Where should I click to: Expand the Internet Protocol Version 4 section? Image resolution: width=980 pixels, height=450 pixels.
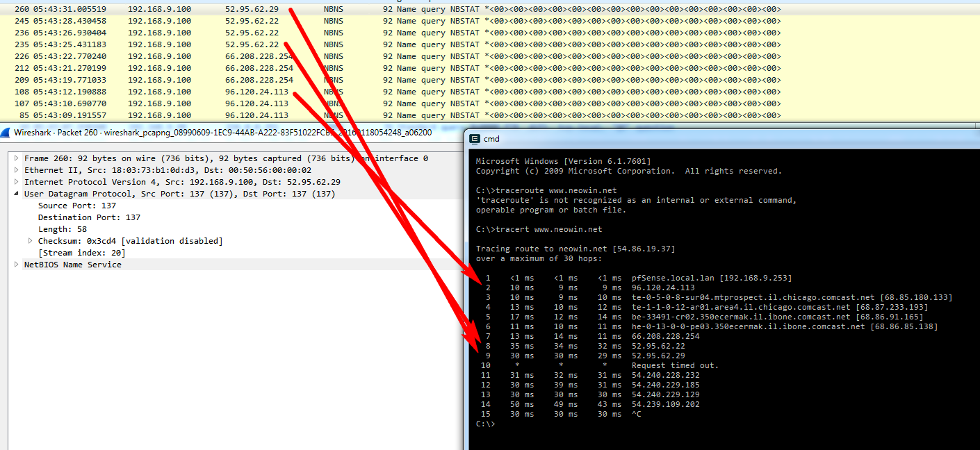click(17, 181)
